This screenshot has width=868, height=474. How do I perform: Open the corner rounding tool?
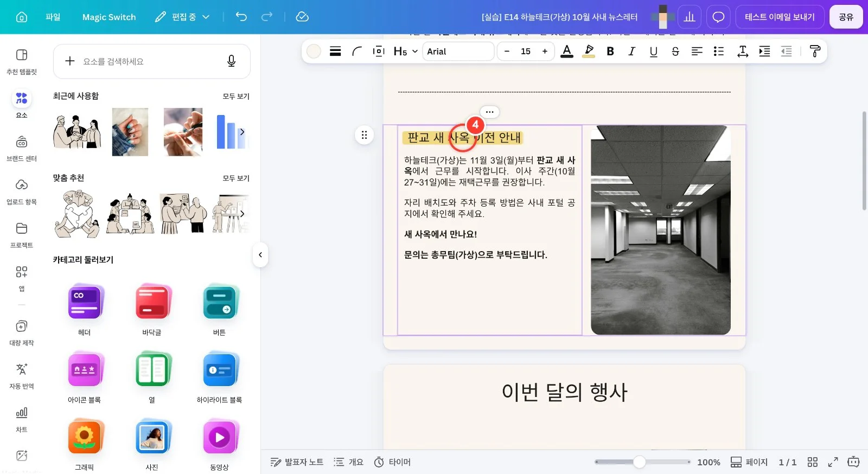[x=357, y=51]
